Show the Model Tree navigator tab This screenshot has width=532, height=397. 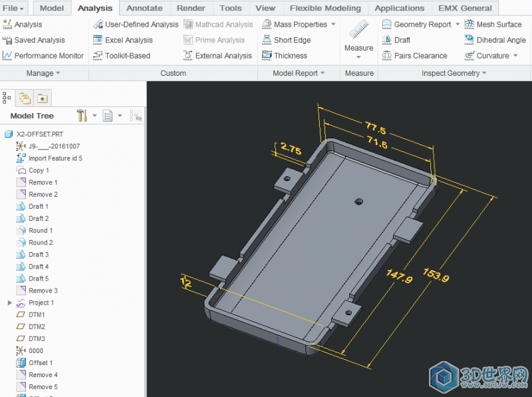[x=7, y=98]
